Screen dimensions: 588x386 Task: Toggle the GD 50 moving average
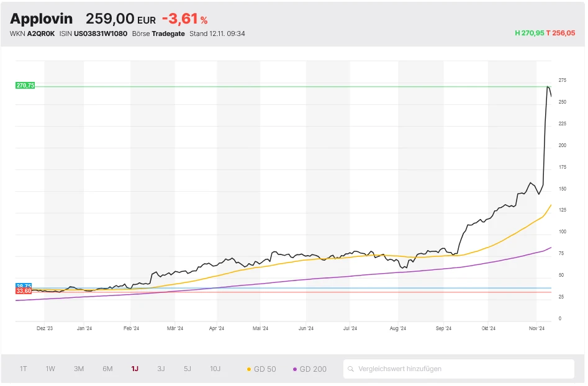[261, 369]
